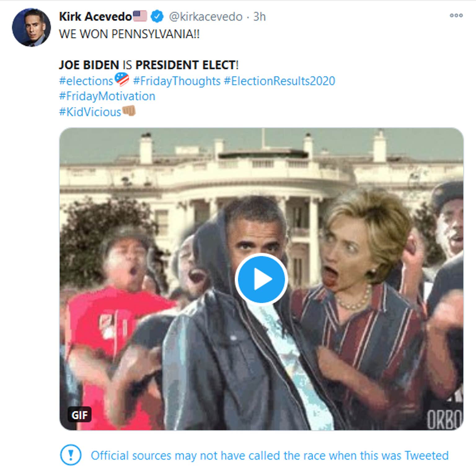Viewport: 476px width, 470px height.
Task: Open the tweet via the 3h timestamp
Action: click(259, 17)
